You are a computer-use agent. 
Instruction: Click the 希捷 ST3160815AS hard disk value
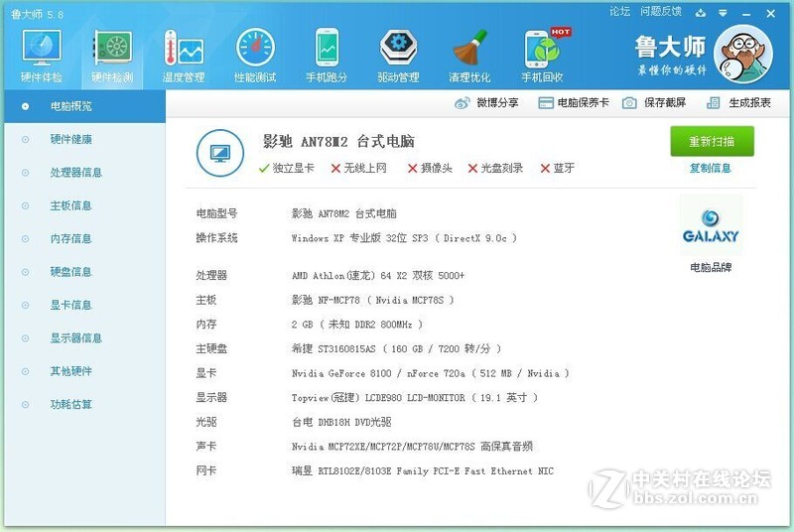click(396, 348)
